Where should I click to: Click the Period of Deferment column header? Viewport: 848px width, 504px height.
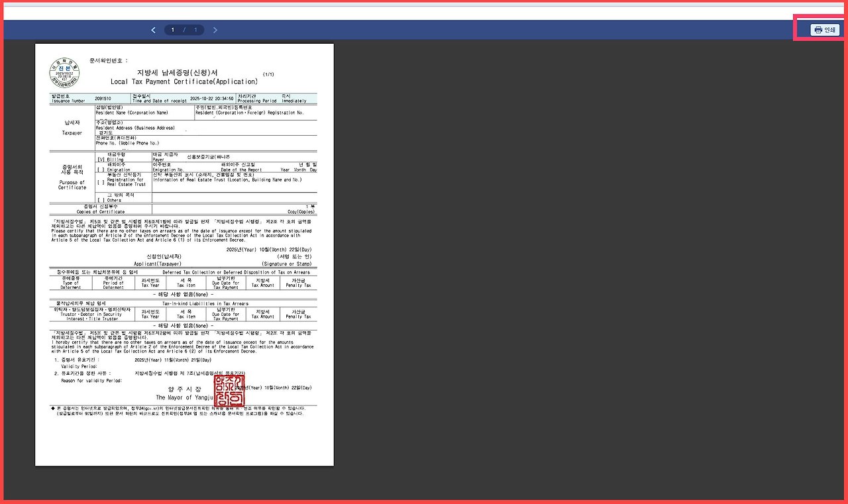coord(114,283)
